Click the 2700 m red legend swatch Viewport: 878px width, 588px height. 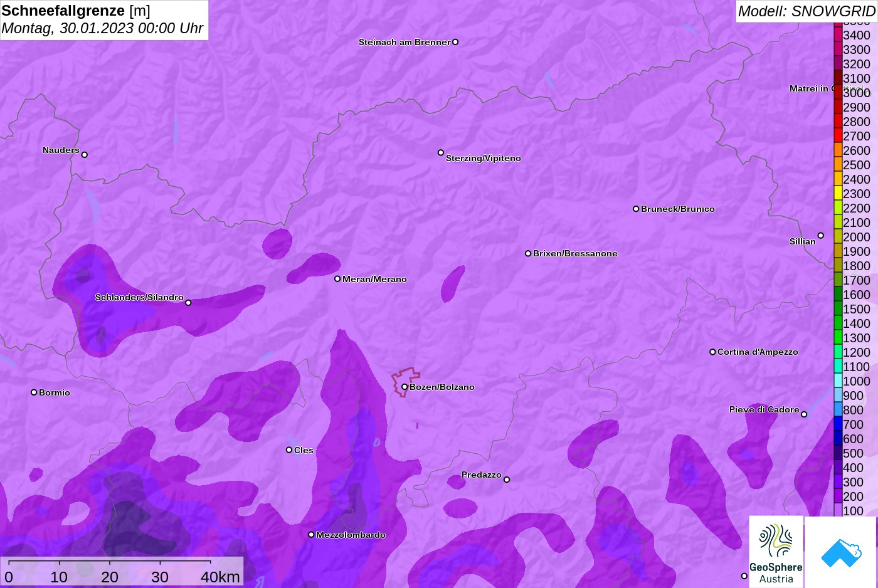tap(838, 136)
